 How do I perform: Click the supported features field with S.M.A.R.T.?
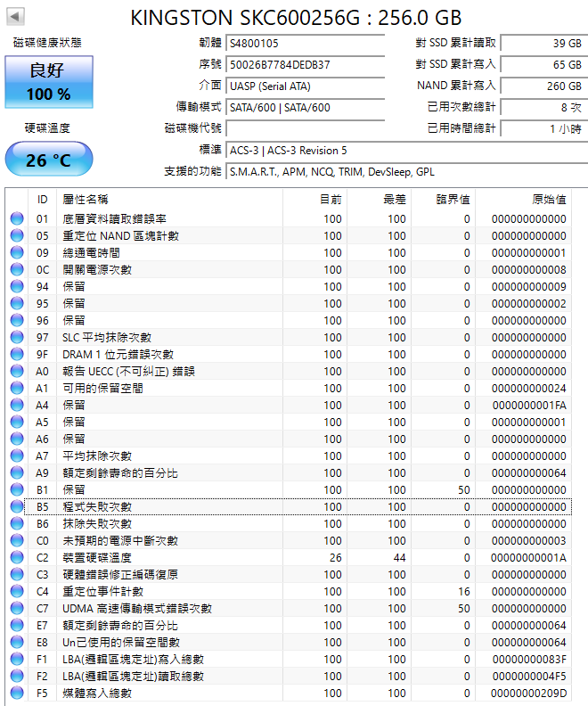[406, 172]
